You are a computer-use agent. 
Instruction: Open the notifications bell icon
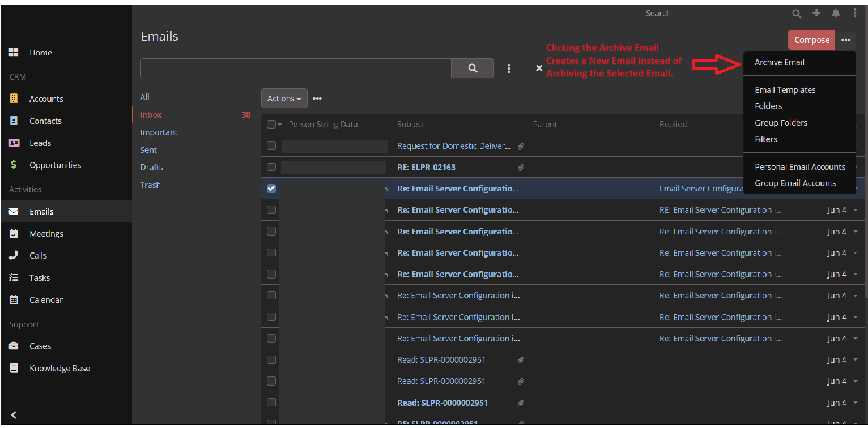click(835, 13)
